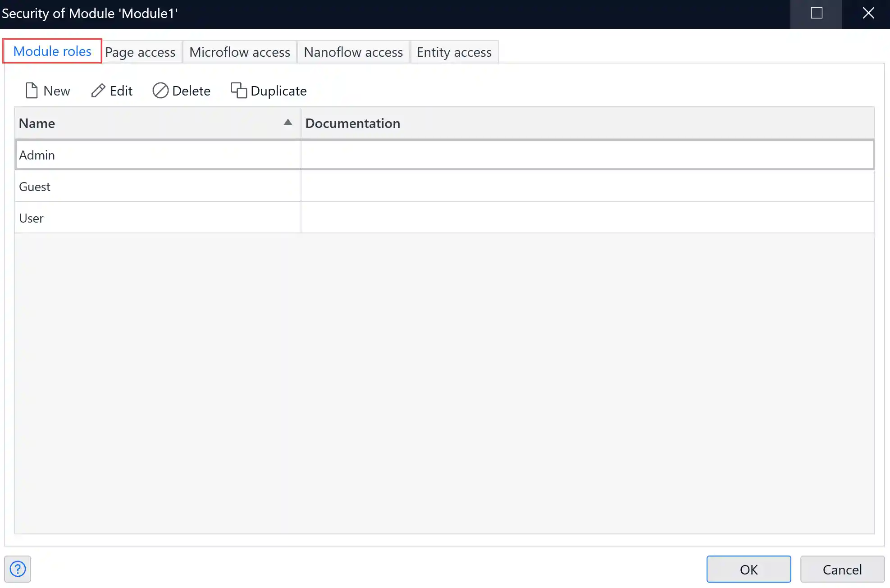
Task: Toggle sort arrow on Name column
Action: 288,123
